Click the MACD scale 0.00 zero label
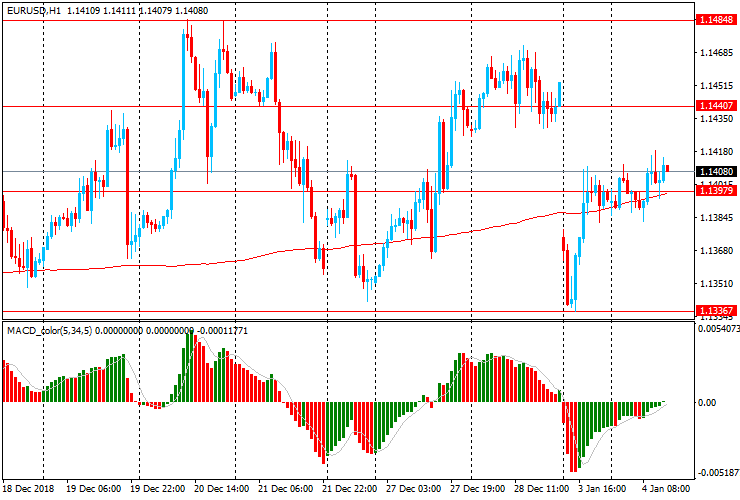The width and height of the screenshot is (740, 500). [710, 403]
